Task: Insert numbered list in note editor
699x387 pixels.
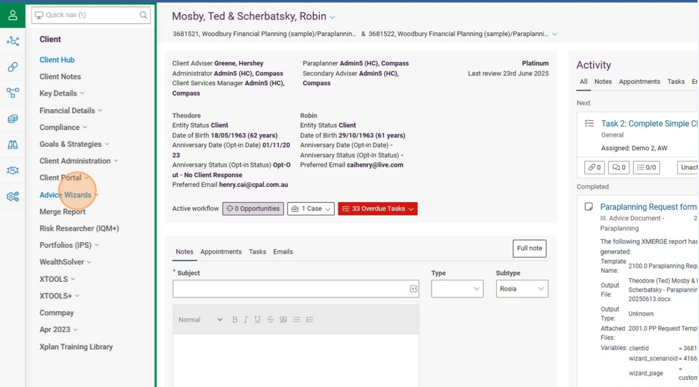Action: tap(309, 320)
